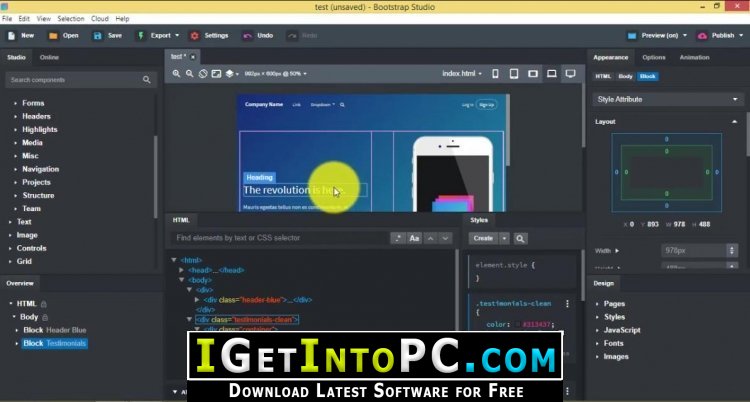Click the Undo button
Screen dimensions: 750x402
[x=257, y=35]
